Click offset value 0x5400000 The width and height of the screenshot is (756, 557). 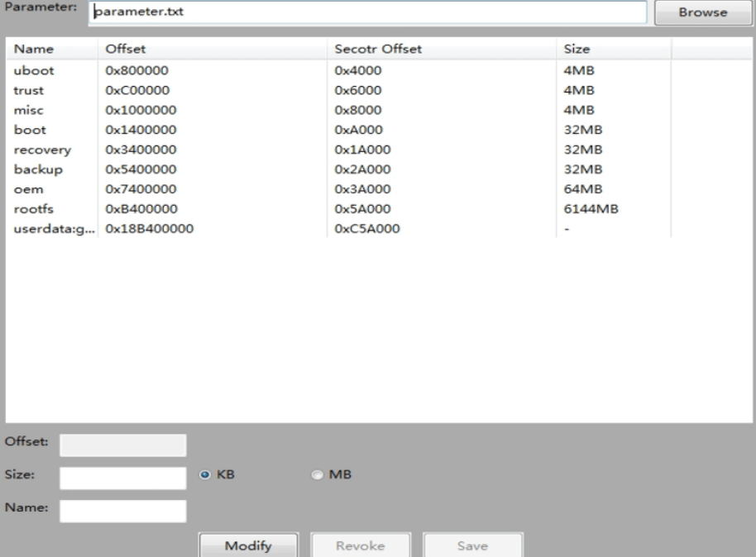click(x=141, y=169)
